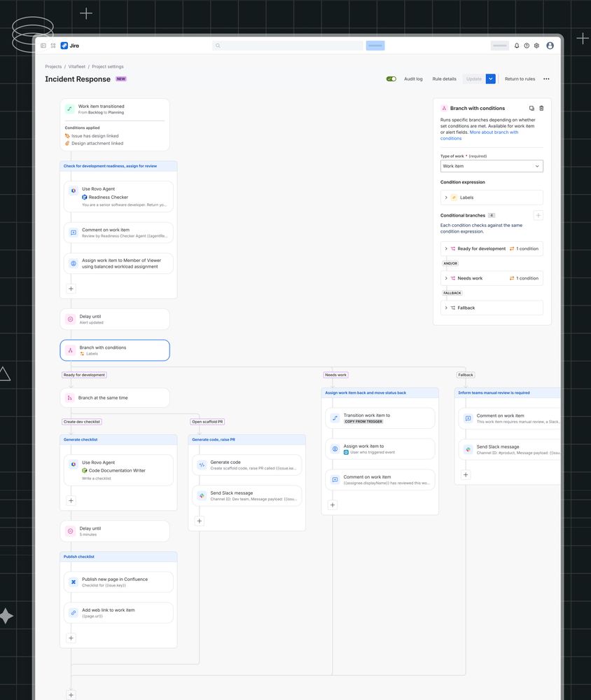Click Comment on work item manual review step
591x700 pixels.
click(x=509, y=418)
